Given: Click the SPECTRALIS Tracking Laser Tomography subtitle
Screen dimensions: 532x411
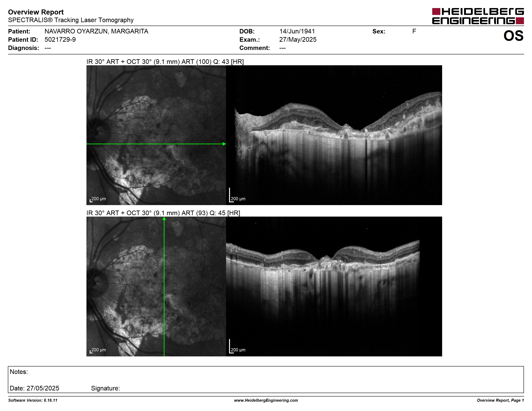Looking at the screenshot, I should [71, 20].
